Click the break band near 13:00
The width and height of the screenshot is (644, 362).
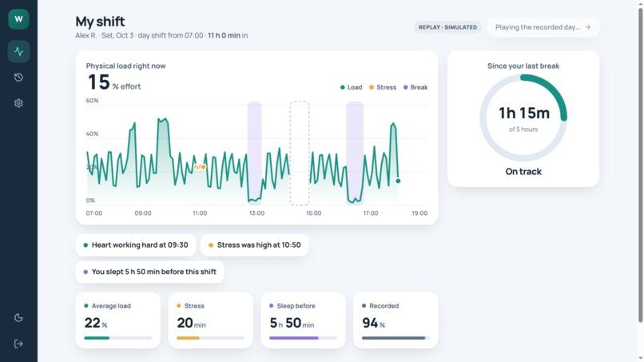(x=255, y=153)
